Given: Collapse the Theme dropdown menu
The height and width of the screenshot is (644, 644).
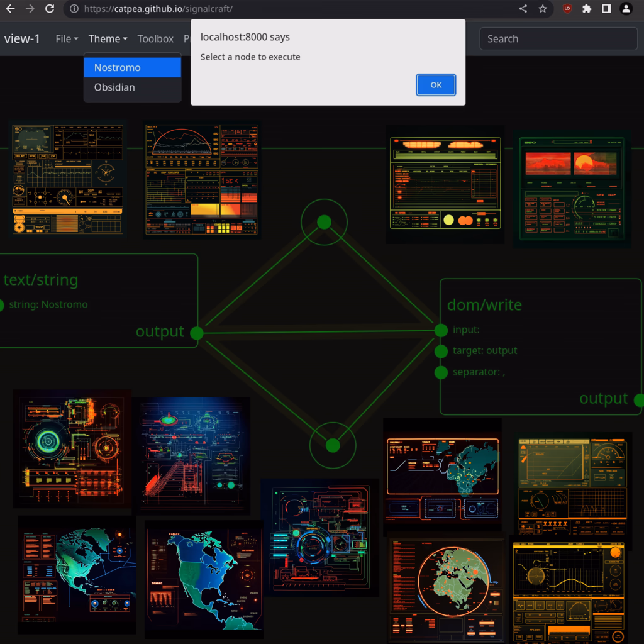Looking at the screenshot, I should (108, 39).
